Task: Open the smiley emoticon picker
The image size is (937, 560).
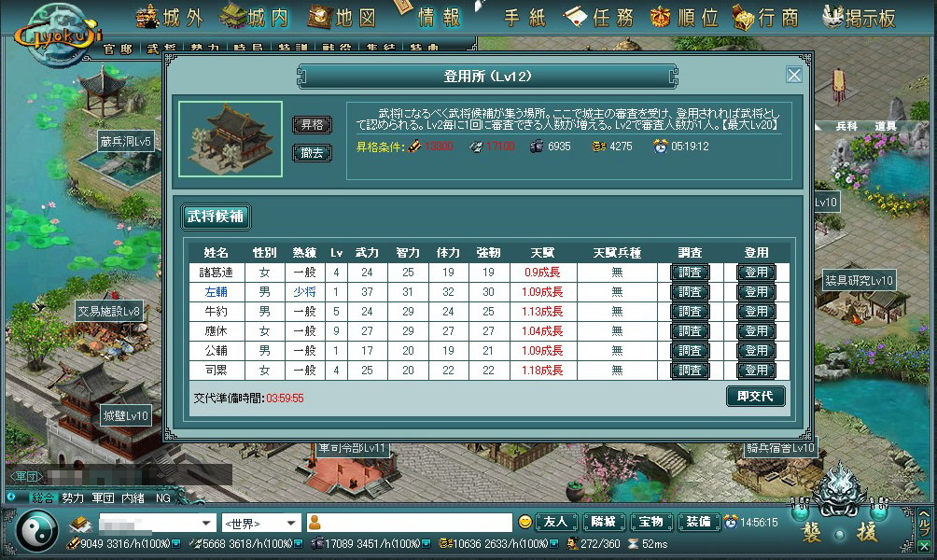Action: (524, 523)
